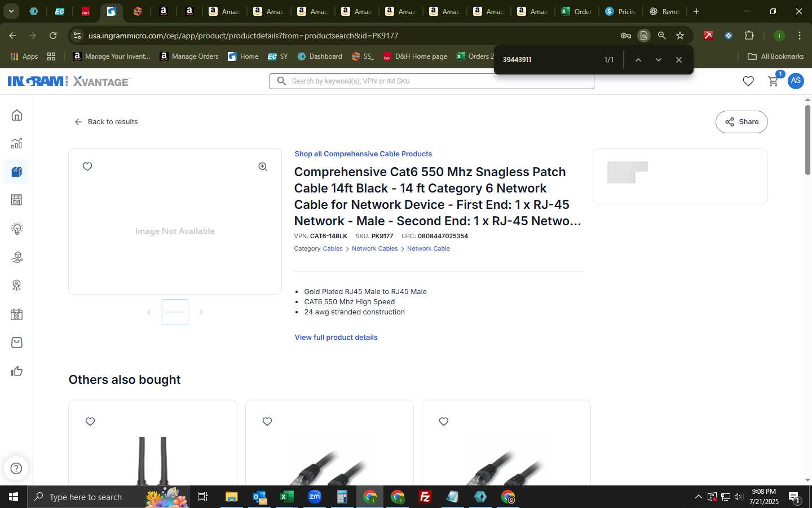Open File Explorer from the taskbar

coord(231,497)
